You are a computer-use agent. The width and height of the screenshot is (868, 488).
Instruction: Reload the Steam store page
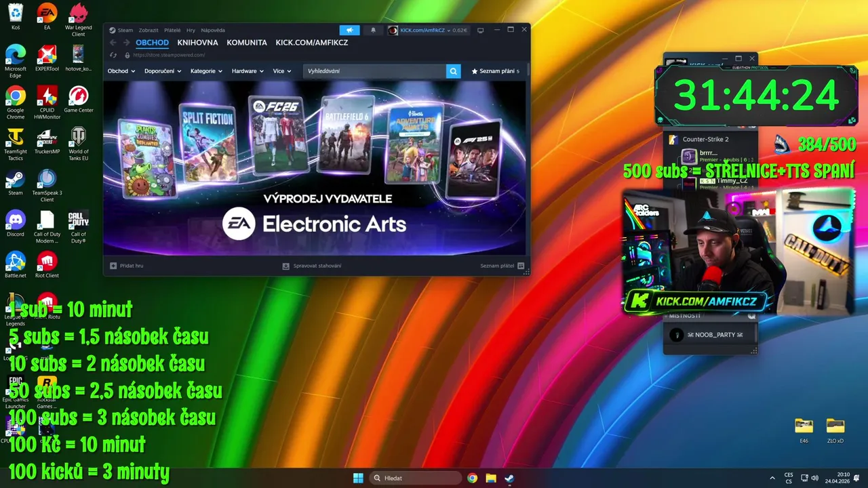(x=114, y=55)
